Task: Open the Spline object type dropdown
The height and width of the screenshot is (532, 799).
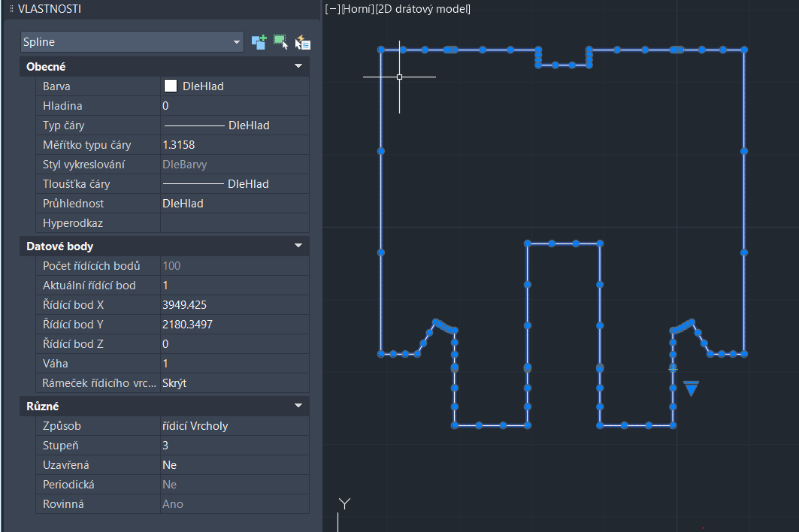Action: (x=132, y=42)
